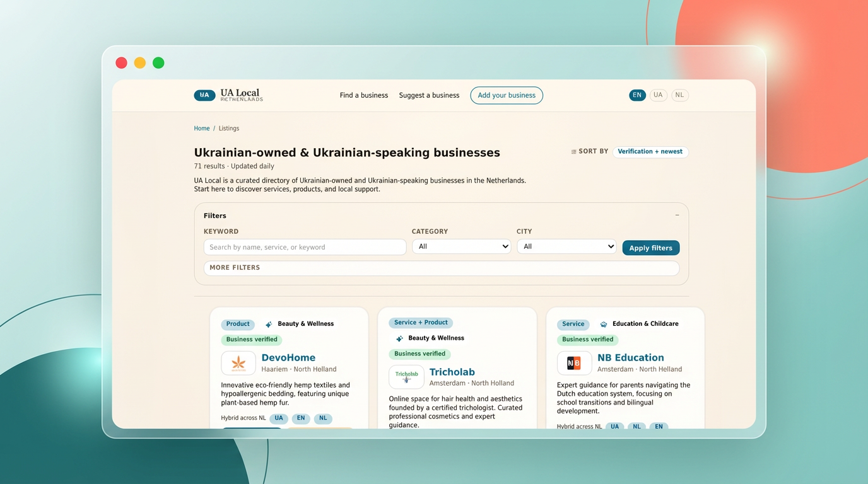Open the Category dropdown
The width and height of the screenshot is (868, 484).
[461, 246]
